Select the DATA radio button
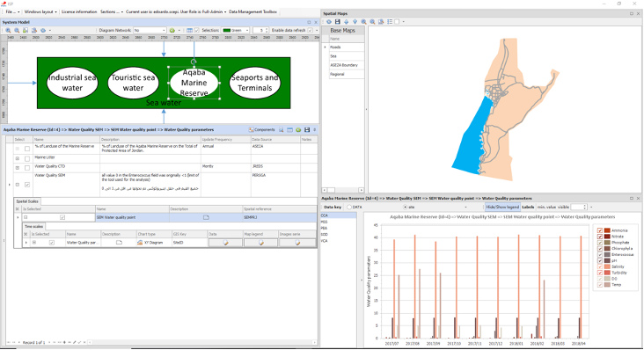The height and width of the screenshot is (350, 644). point(349,208)
